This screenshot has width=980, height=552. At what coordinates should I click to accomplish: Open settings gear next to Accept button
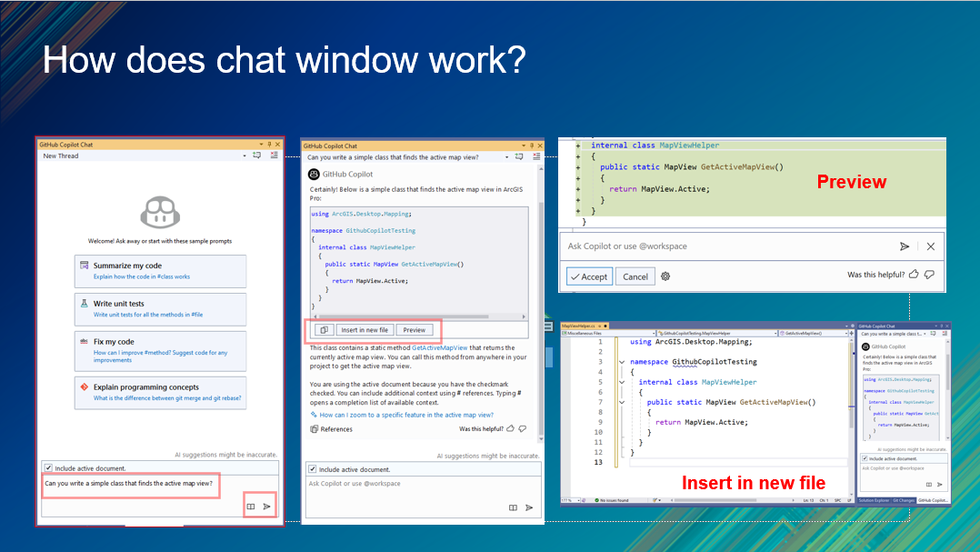tap(665, 276)
